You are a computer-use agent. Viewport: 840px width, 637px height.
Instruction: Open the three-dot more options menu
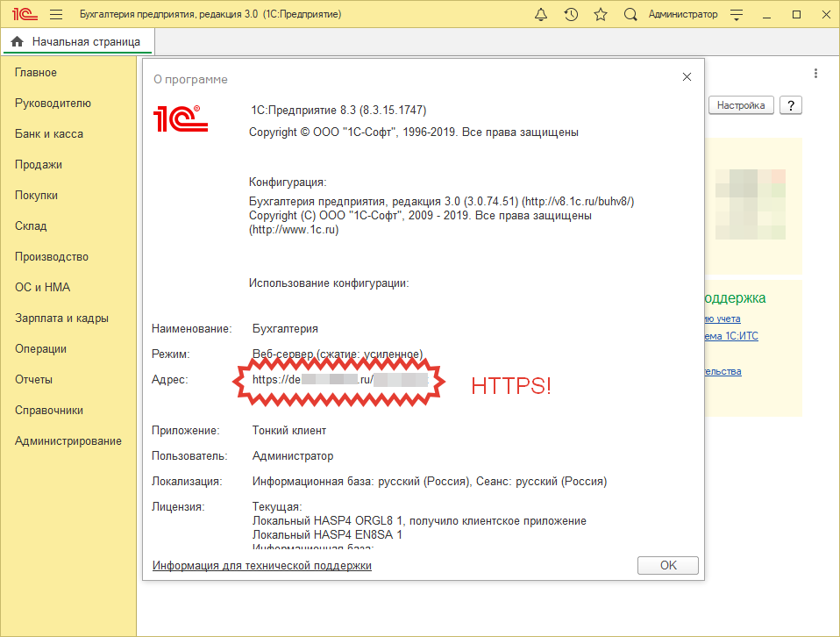pyautogui.click(x=815, y=74)
